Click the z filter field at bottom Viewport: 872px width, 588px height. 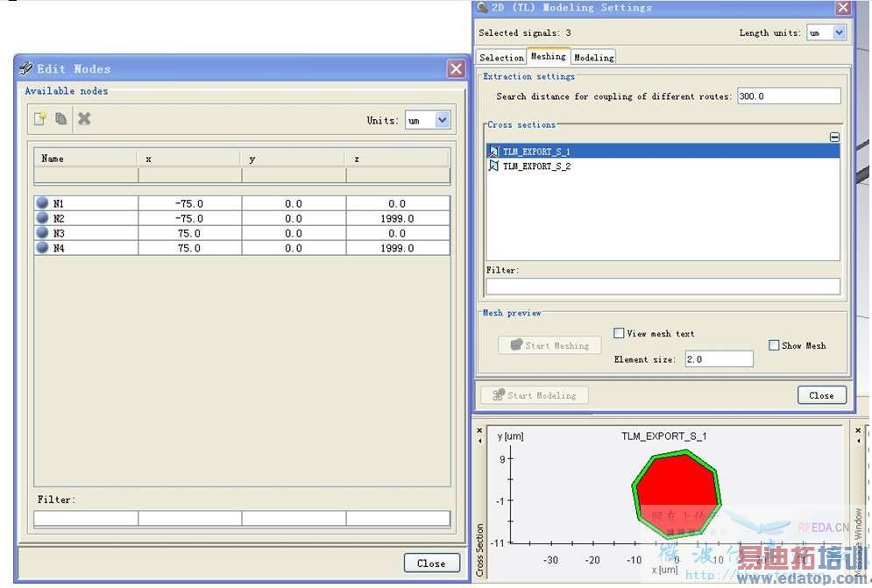click(x=398, y=518)
